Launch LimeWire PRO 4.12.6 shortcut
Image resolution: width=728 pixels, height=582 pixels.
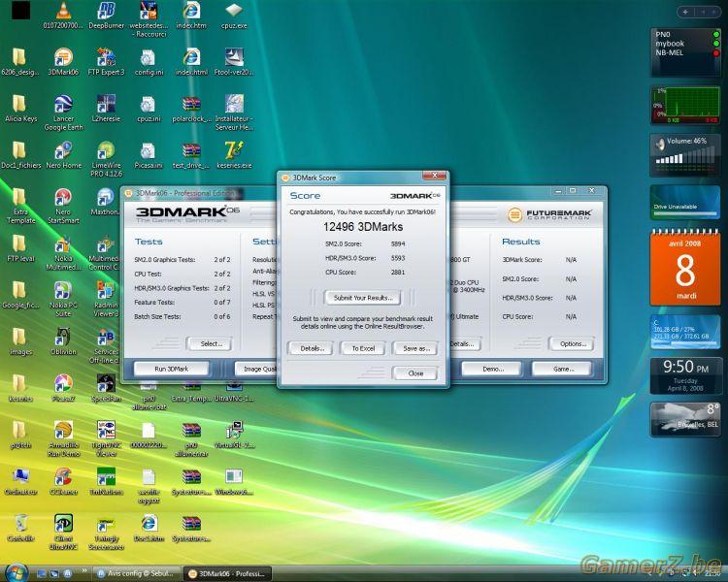(107, 159)
